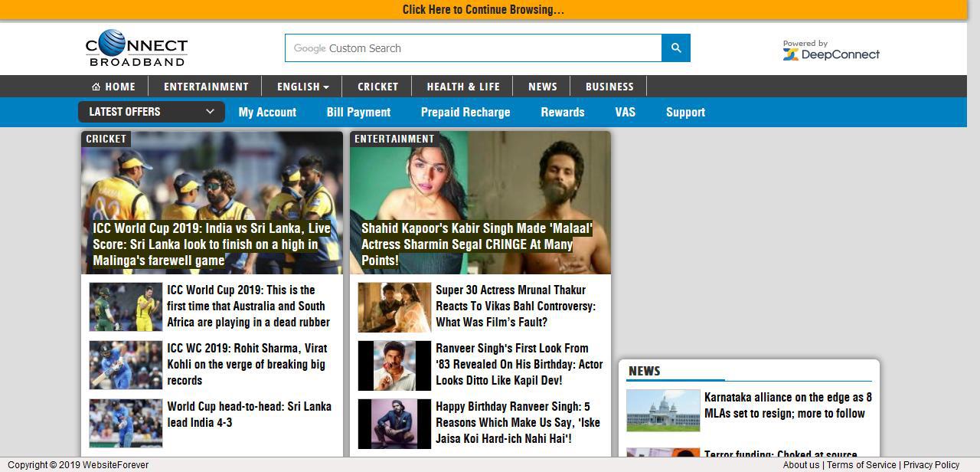Open the Support link

tap(685, 112)
